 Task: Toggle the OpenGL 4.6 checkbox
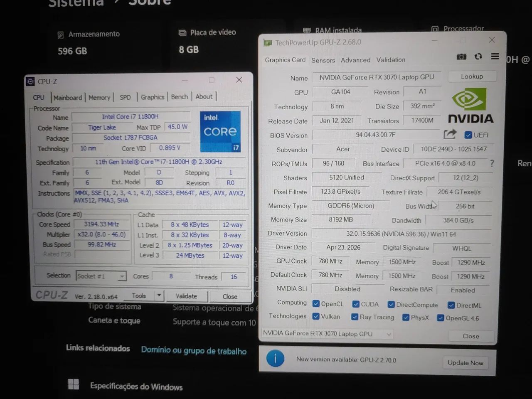pyautogui.click(x=441, y=318)
